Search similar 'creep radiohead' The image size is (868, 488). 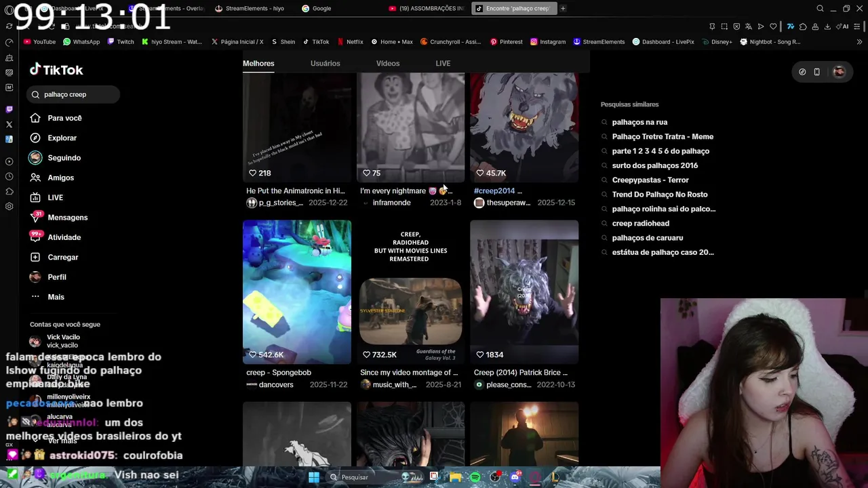640,223
